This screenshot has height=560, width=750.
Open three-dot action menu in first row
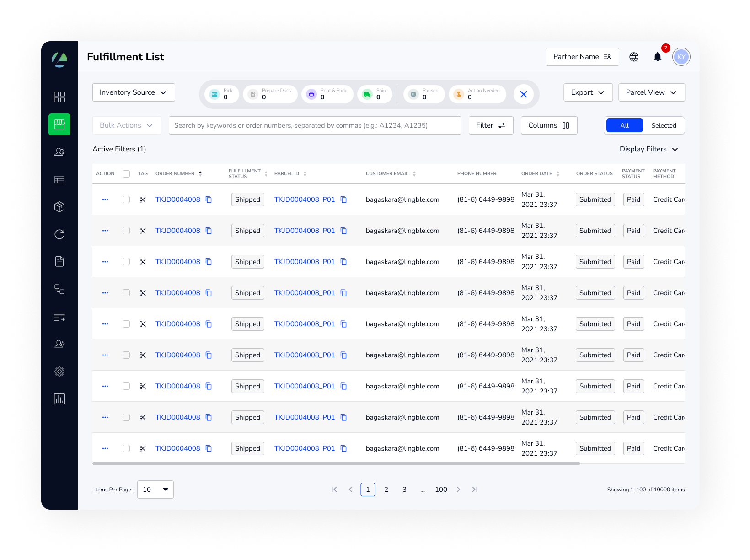tap(105, 199)
